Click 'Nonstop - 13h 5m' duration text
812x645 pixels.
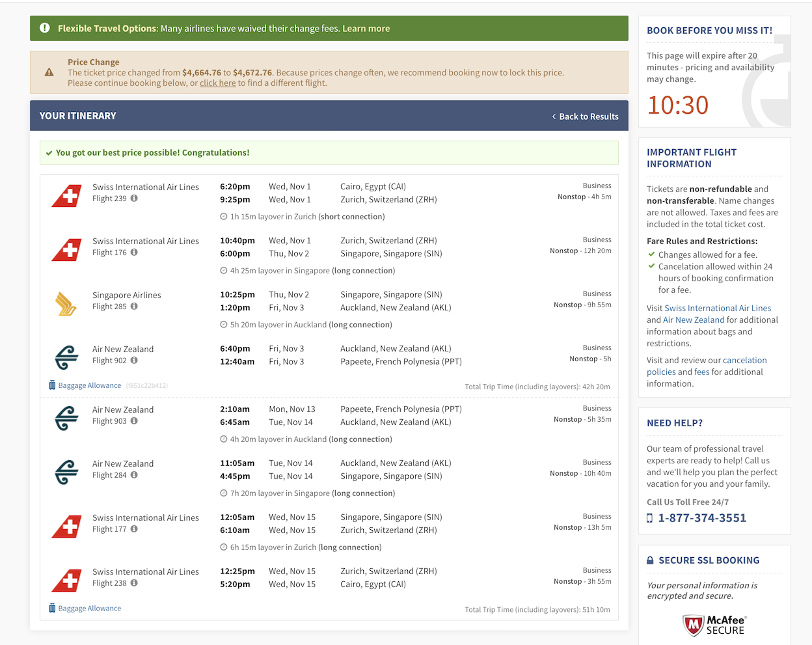click(x=582, y=527)
